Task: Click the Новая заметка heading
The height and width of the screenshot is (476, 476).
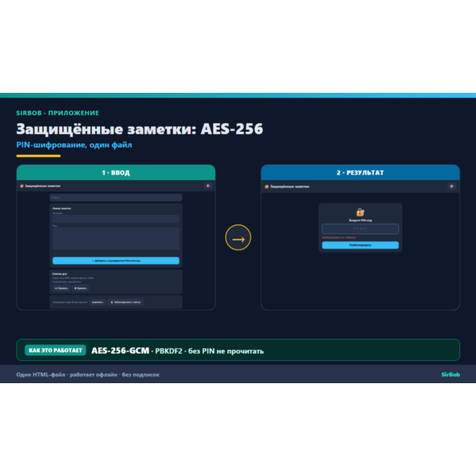Action: click(x=62, y=209)
